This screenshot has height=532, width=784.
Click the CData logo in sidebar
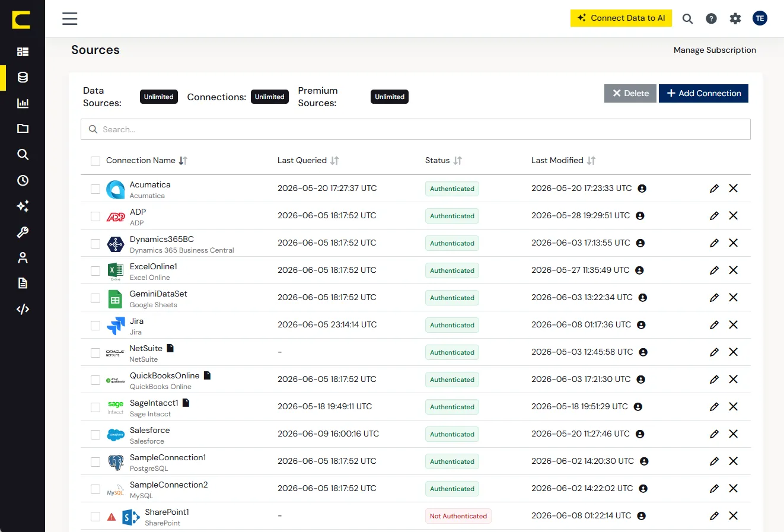[22, 20]
